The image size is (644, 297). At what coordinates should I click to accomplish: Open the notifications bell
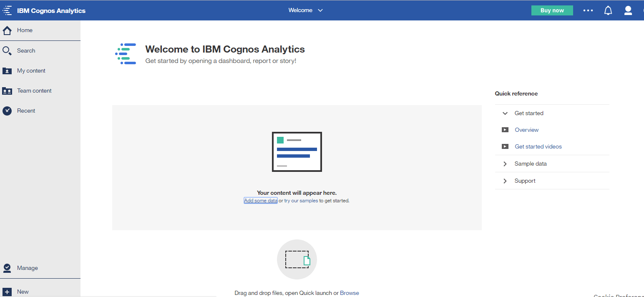coord(608,10)
